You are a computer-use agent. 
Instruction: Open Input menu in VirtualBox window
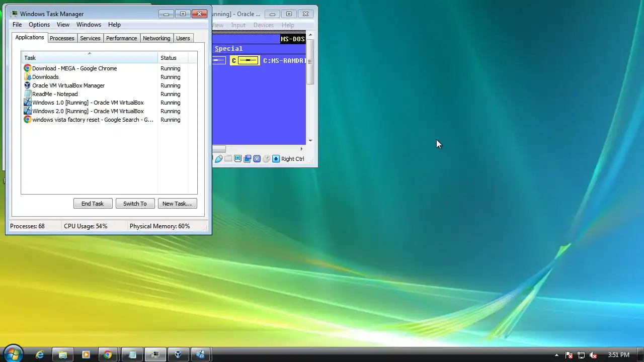[238, 25]
